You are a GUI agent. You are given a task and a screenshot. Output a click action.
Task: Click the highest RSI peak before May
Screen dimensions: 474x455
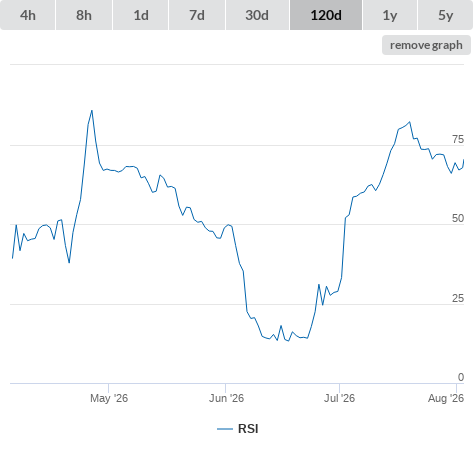click(92, 111)
